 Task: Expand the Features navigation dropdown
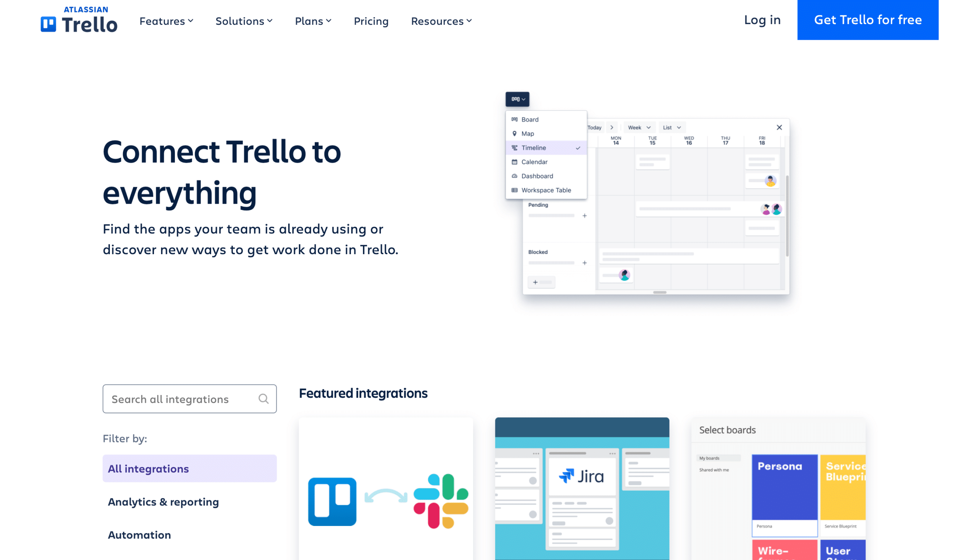[166, 20]
